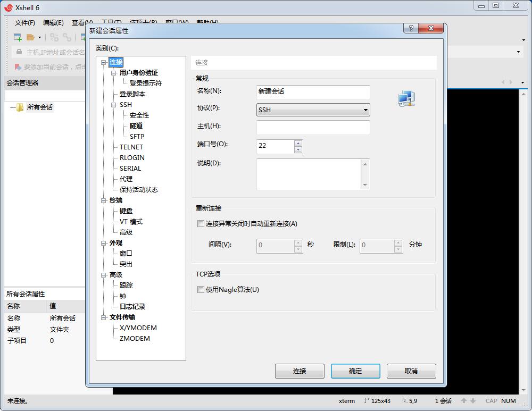Select 登录提示符 in category tree
This screenshot has width=532, height=411.
[x=146, y=83]
